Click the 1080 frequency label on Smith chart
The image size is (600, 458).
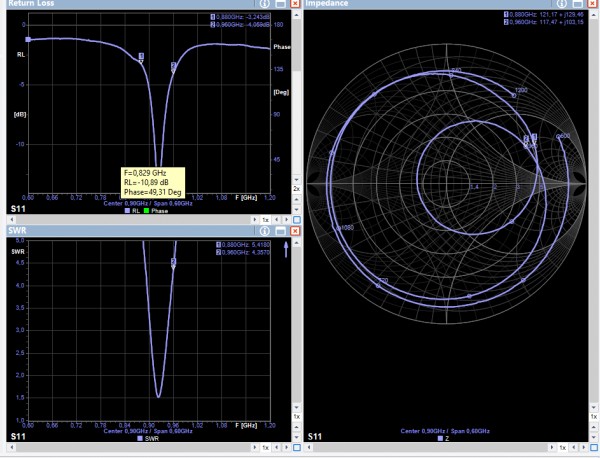coord(347,228)
